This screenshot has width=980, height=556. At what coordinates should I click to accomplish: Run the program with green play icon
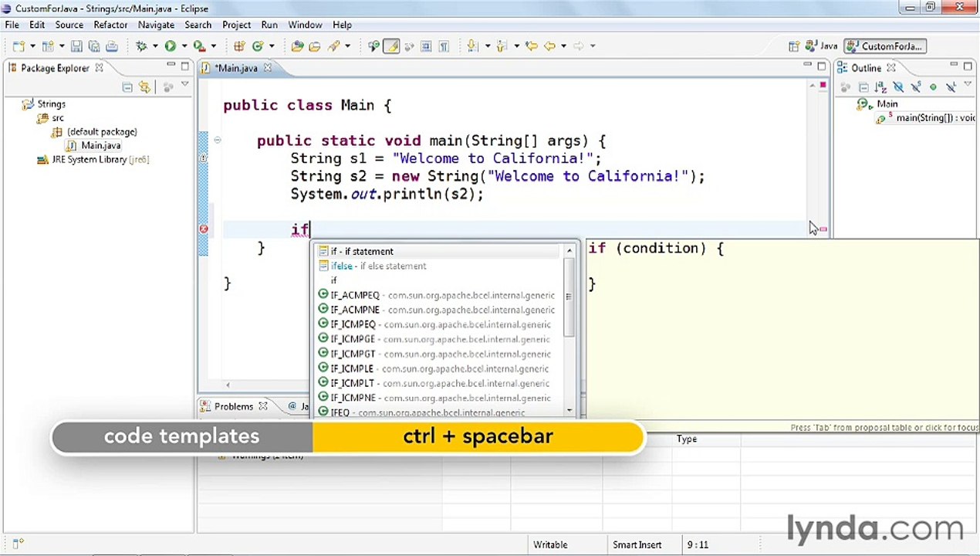point(170,46)
